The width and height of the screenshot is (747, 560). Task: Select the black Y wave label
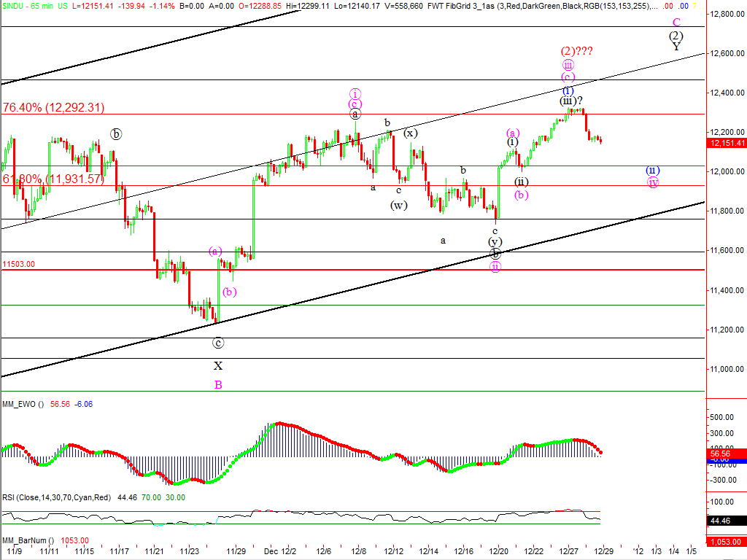pos(676,46)
